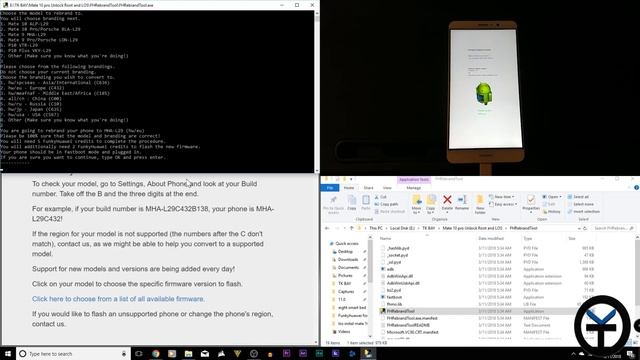Select the PHRebrandToolREADME text file
Viewport: 640px width, 360px height.
408,325
